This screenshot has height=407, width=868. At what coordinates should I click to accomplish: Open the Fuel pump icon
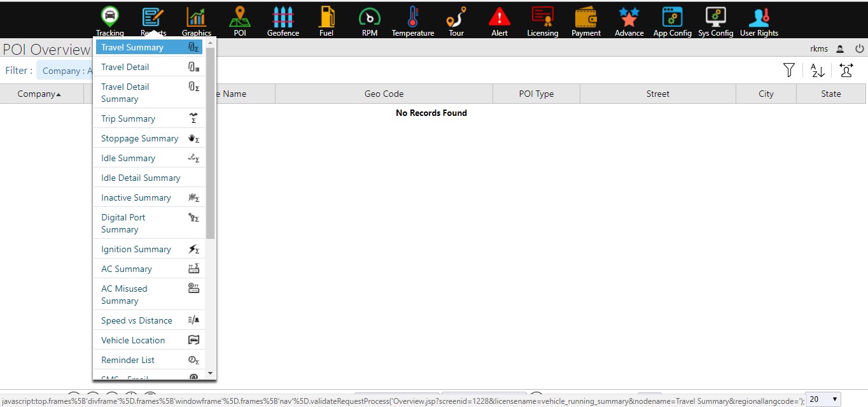point(326,17)
